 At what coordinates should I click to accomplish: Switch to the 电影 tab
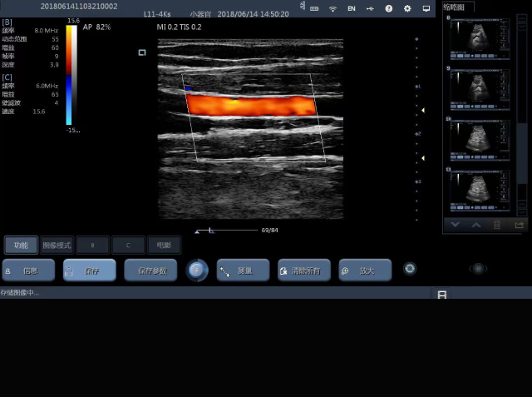pyautogui.click(x=164, y=246)
